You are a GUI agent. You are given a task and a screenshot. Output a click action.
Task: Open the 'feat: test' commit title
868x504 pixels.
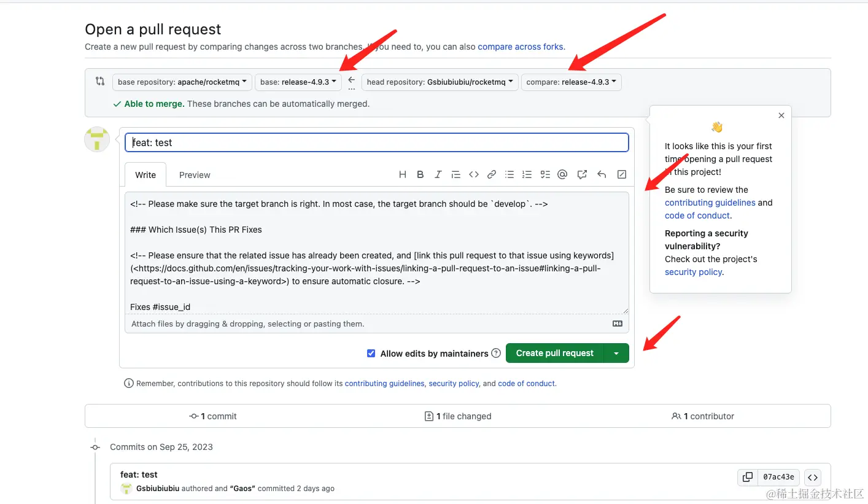pos(139,475)
